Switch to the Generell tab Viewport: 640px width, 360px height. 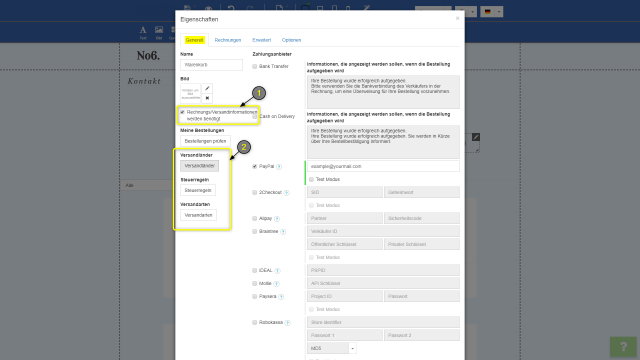coord(194,40)
